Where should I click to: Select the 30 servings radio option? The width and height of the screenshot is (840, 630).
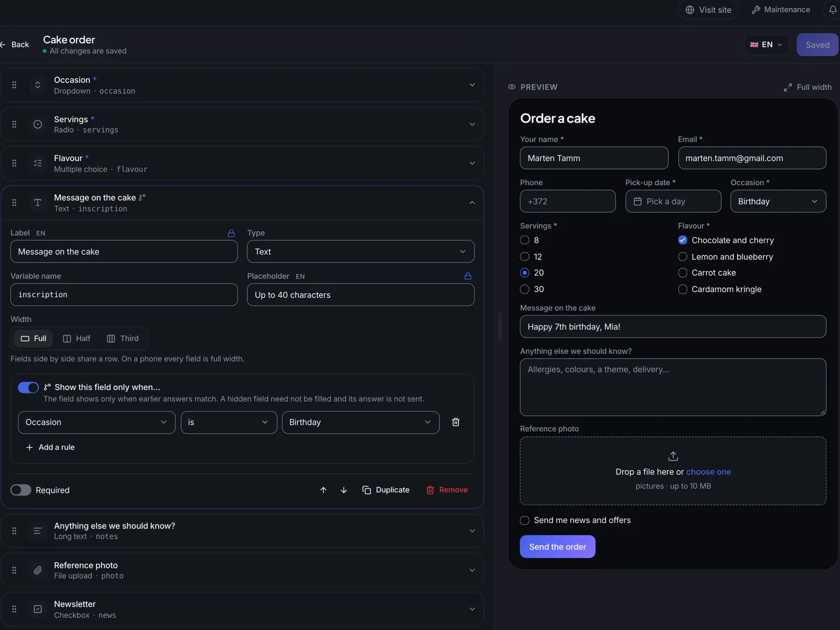524,289
